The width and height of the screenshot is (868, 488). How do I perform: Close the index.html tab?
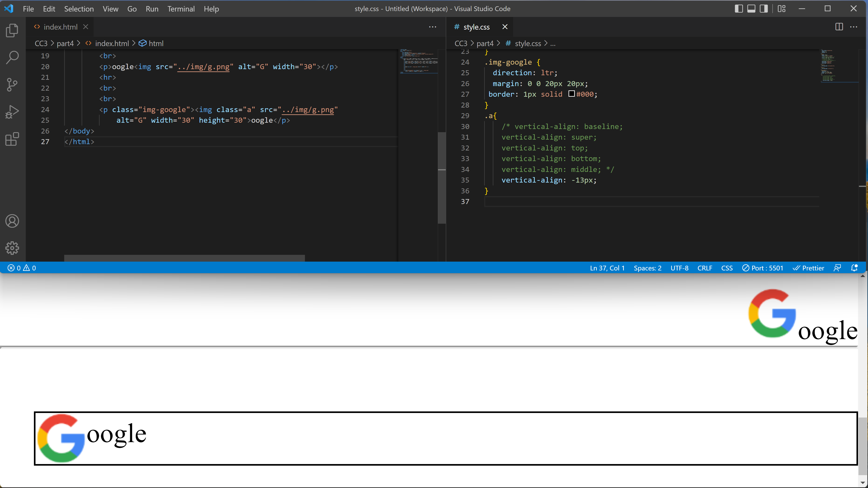coord(86,27)
